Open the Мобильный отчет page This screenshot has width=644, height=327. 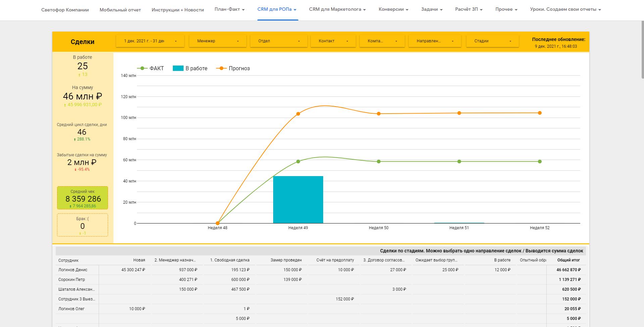120,10
